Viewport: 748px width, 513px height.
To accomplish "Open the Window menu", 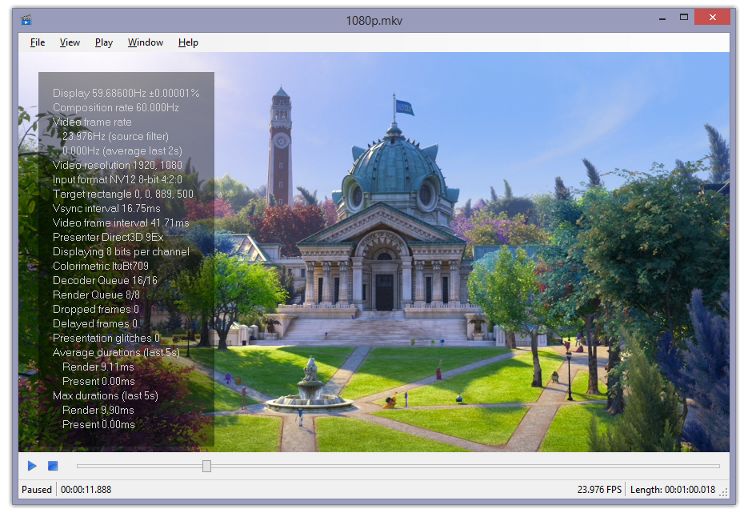I will (145, 42).
